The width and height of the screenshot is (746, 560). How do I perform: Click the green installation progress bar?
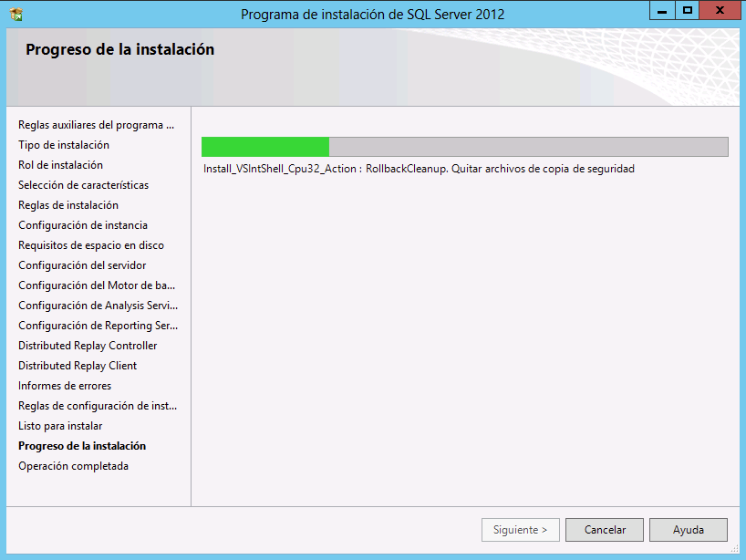[465, 147]
